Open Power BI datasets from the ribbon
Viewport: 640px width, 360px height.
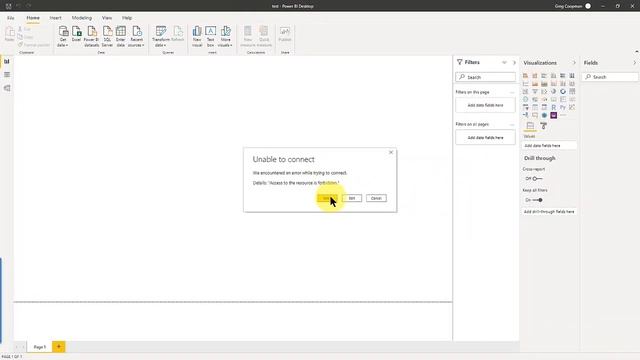click(x=91, y=36)
